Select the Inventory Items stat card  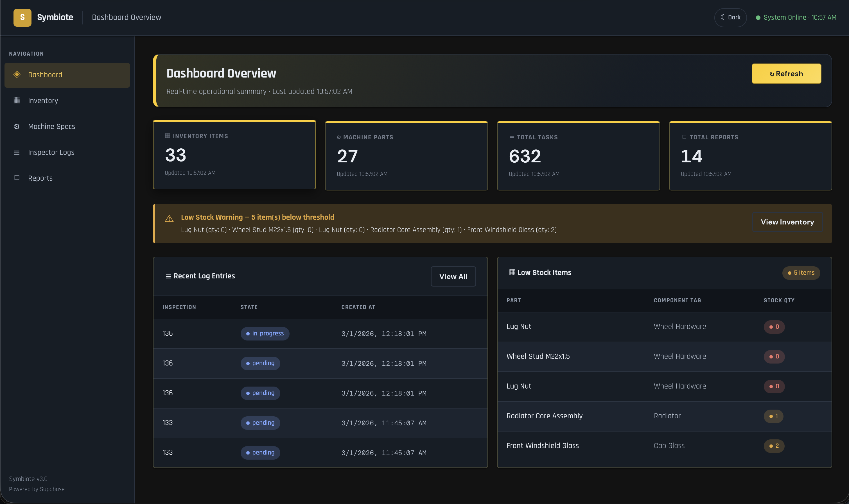(234, 155)
